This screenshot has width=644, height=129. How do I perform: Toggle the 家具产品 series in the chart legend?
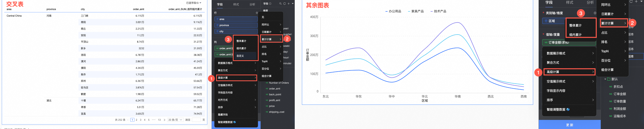click(416, 11)
